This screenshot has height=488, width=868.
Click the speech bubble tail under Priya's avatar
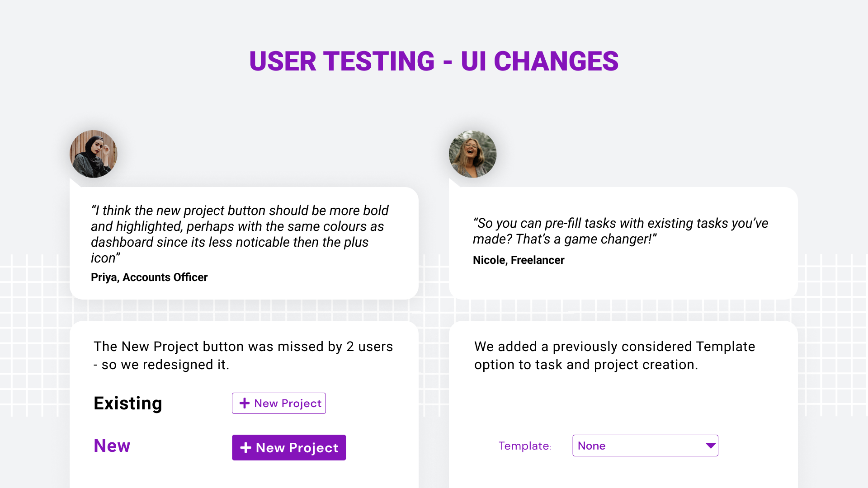pos(74,183)
